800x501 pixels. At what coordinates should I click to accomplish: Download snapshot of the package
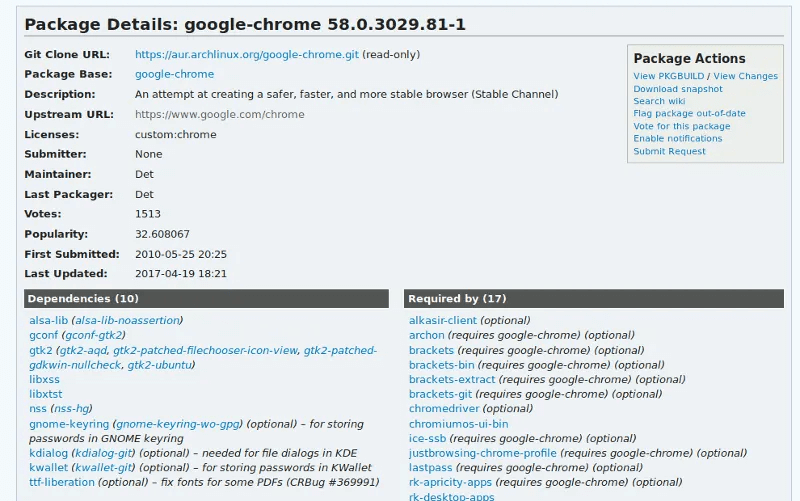[677, 89]
